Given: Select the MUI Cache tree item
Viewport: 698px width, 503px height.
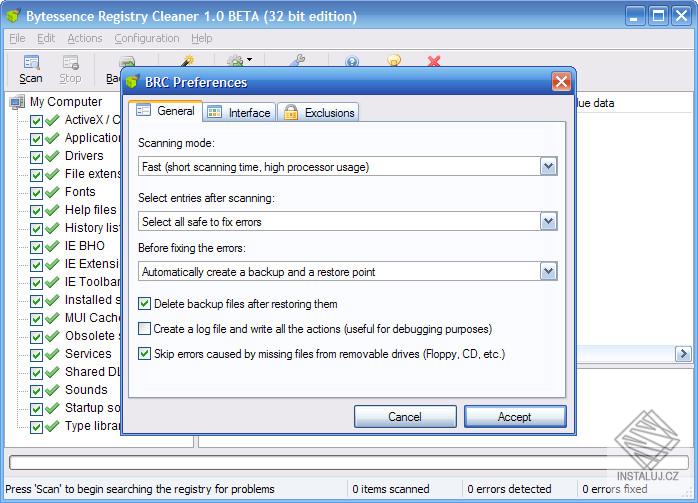Looking at the screenshot, I should coord(93,317).
